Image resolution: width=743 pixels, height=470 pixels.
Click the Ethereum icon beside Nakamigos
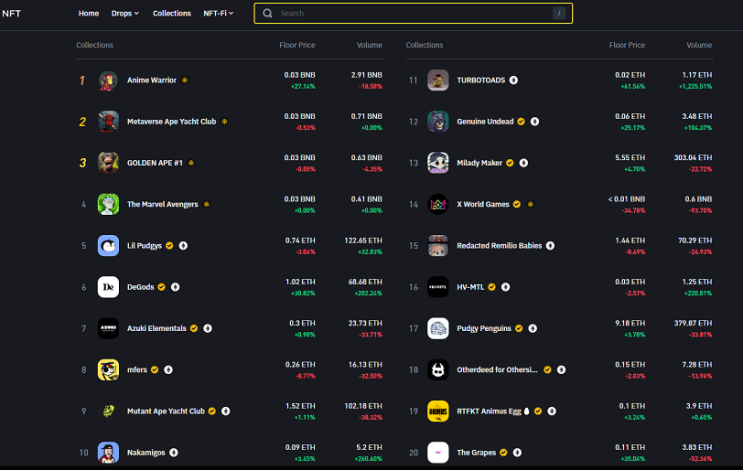coord(174,452)
